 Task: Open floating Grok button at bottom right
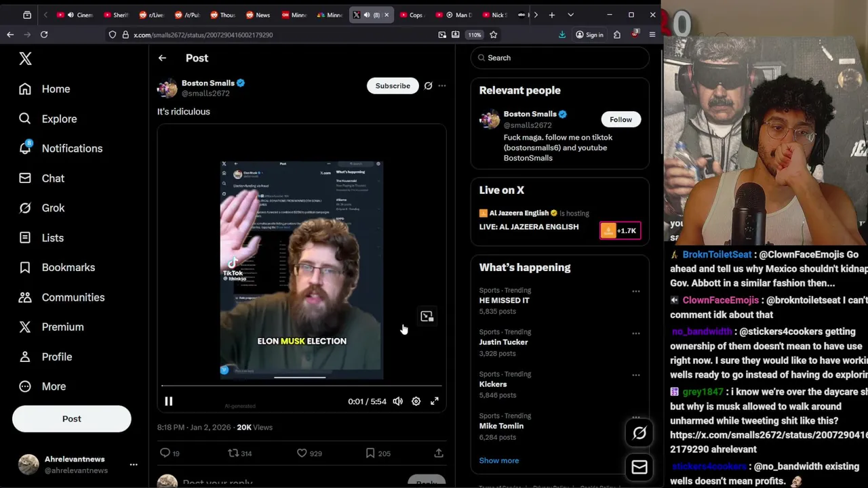coord(639,433)
